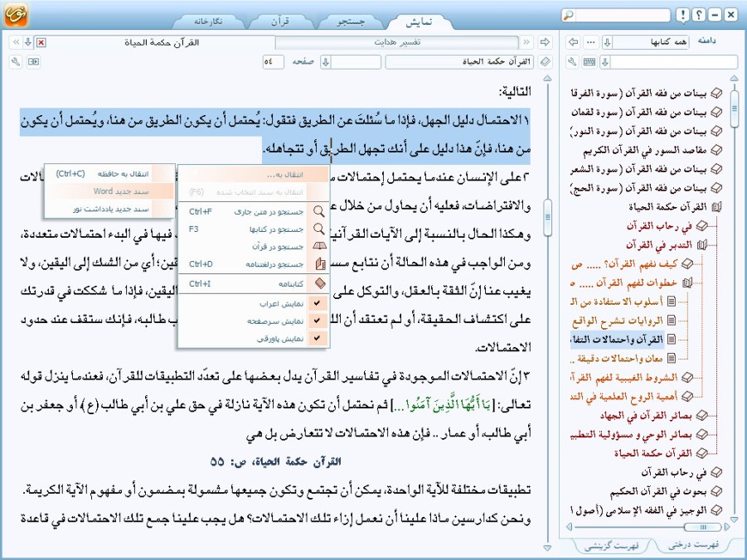Click the book icon of بصائر القرآن في الجهاد

[701, 416]
